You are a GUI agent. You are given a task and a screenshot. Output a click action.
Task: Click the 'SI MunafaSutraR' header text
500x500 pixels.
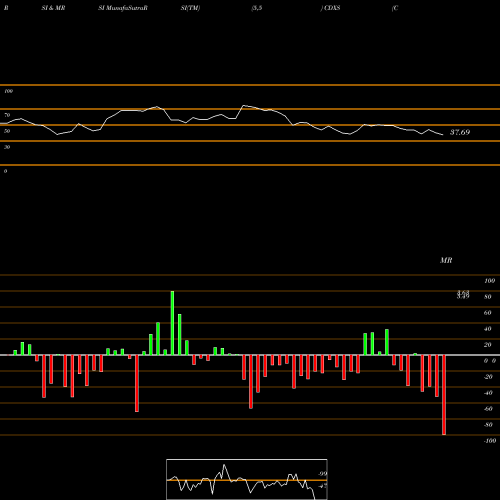point(123,8)
